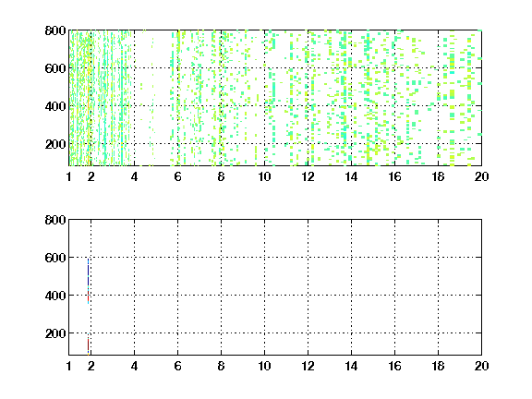The image size is (532, 399).
Task: Click x-axis tick label 1 of bottom plot
Action: point(69,366)
